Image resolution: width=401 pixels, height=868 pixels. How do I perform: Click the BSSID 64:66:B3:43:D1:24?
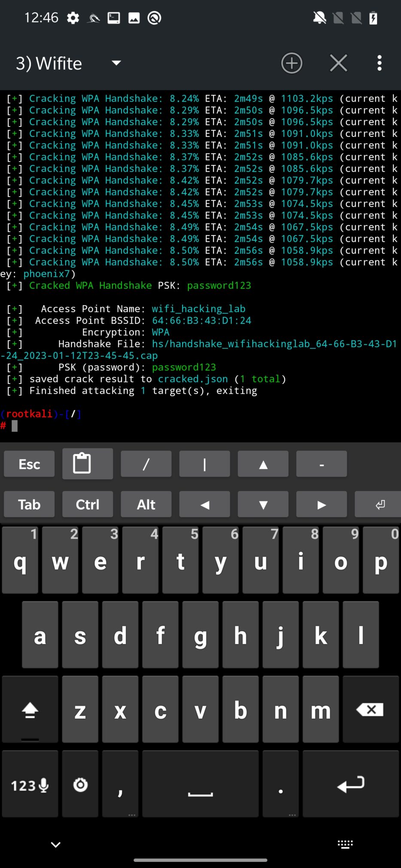point(202,320)
